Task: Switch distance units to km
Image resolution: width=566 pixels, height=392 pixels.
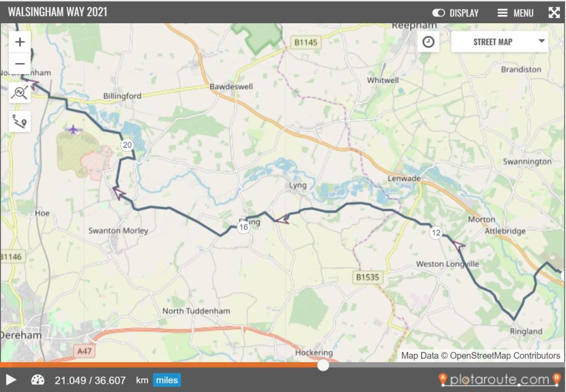Action: coord(142,380)
